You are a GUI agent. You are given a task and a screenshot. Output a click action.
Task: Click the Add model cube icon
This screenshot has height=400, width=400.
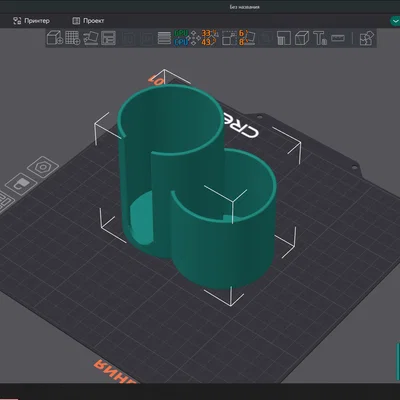tap(54, 38)
